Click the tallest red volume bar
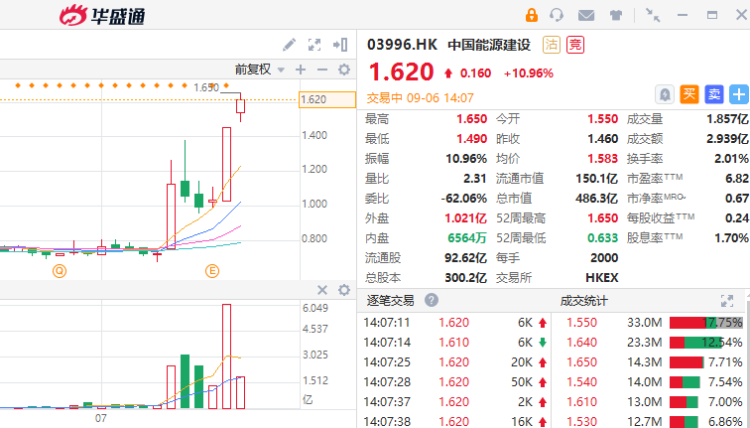The width and height of the screenshot is (750, 428). coord(227,356)
